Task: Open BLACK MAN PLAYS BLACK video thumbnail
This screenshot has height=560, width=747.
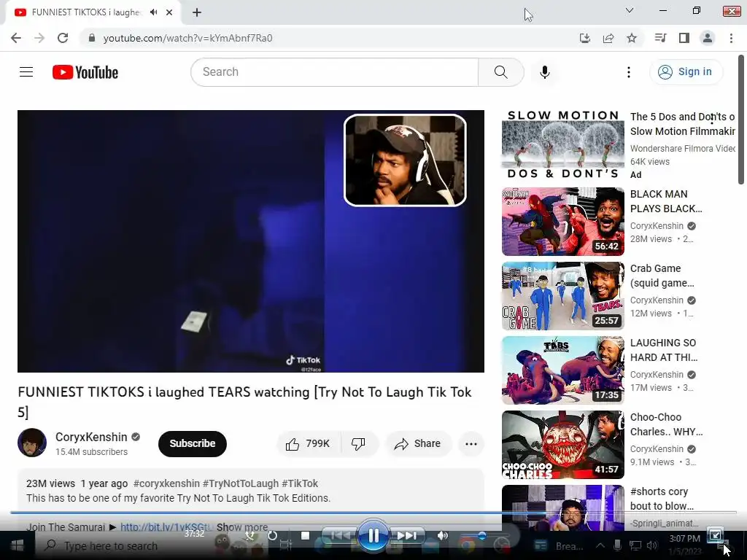Action: click(x=562, y=222)
